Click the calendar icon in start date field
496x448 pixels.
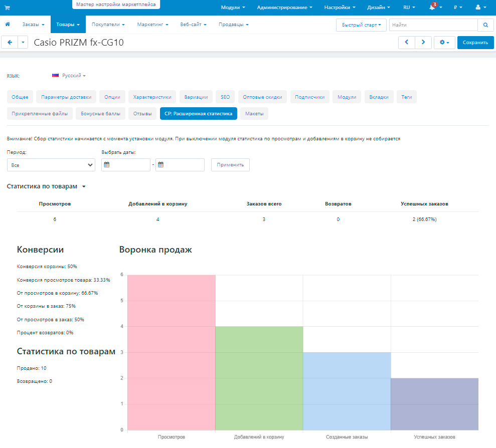point(107,165)
